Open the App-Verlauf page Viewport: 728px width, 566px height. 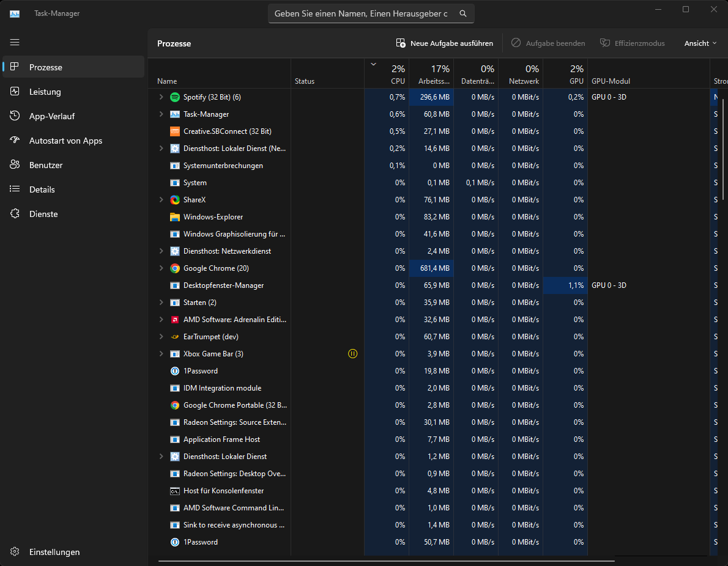[74, 116]
